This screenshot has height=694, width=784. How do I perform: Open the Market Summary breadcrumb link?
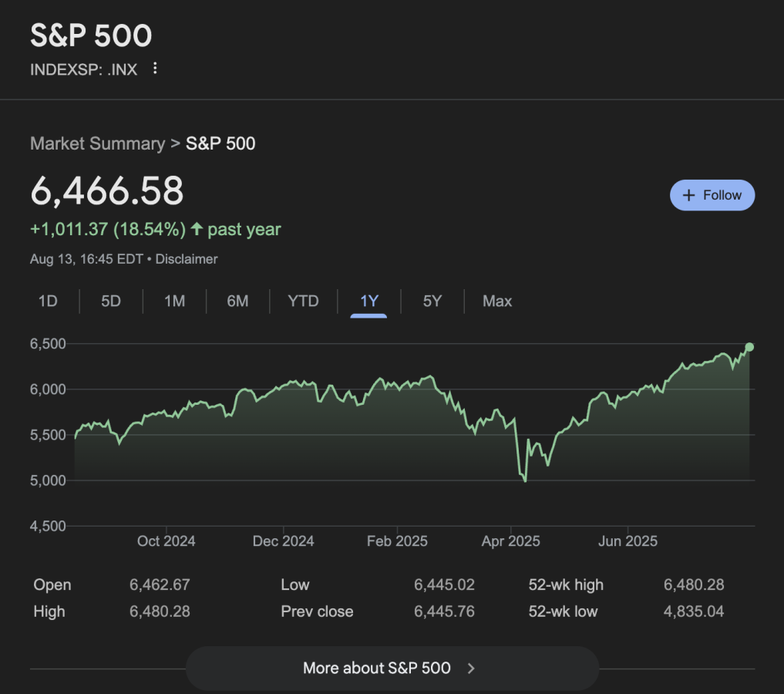(x=97, y=143)
